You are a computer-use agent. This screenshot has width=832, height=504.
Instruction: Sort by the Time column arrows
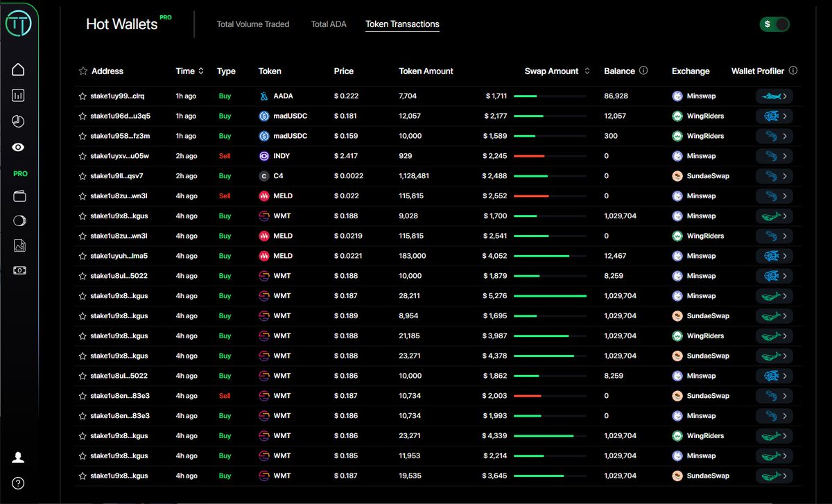(x=201, y=71)
